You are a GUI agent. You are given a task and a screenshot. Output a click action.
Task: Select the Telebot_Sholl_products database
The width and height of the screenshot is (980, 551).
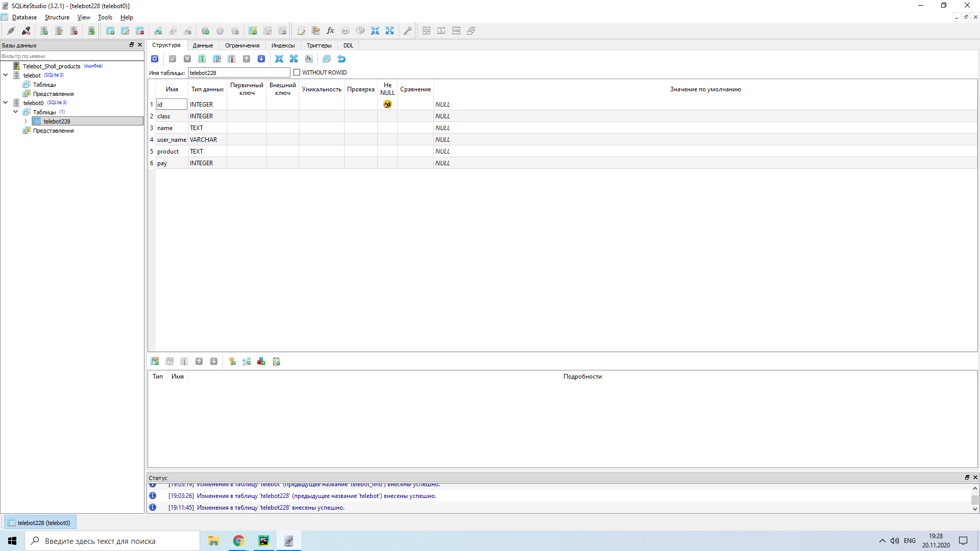[52, 66]
